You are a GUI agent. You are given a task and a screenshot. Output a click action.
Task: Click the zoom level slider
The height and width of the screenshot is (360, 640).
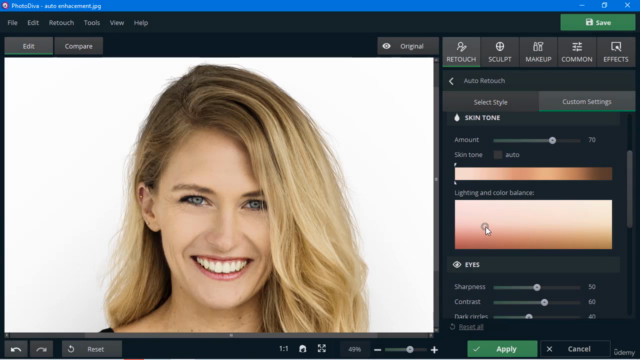coord(405,350)
